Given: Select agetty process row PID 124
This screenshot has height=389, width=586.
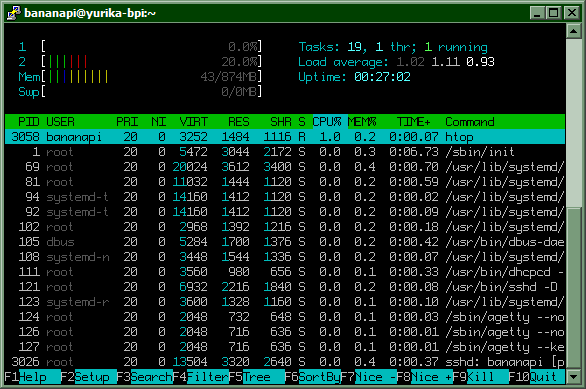Looking at the screenshot, I should 285,317.
